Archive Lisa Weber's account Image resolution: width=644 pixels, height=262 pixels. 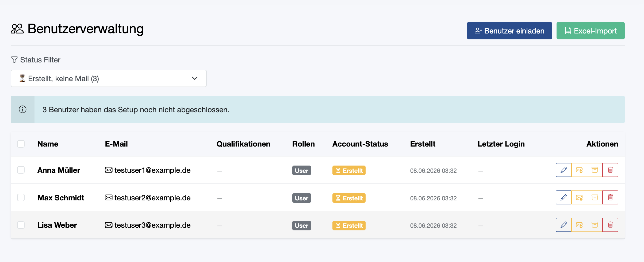[595, 225]
